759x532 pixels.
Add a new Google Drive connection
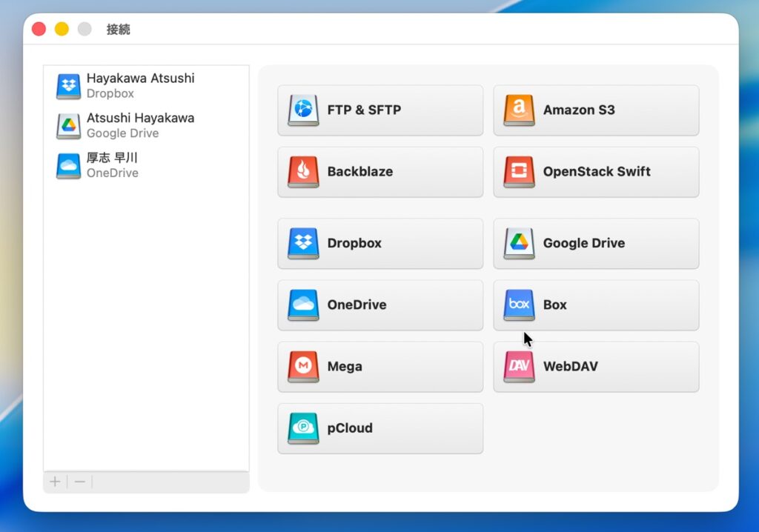click(x=596, y=243)
